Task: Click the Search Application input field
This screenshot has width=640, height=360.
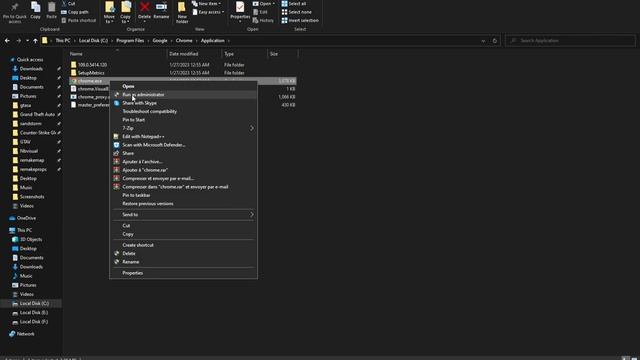Action: 570,41
